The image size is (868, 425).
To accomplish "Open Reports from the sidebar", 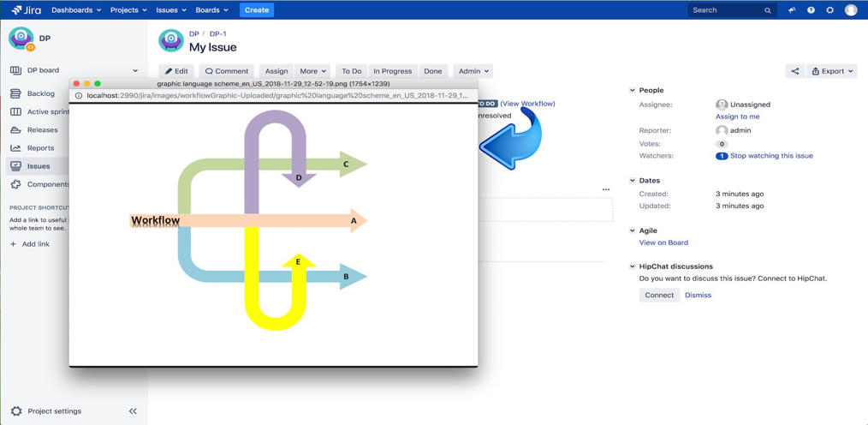I will [40, 148].
